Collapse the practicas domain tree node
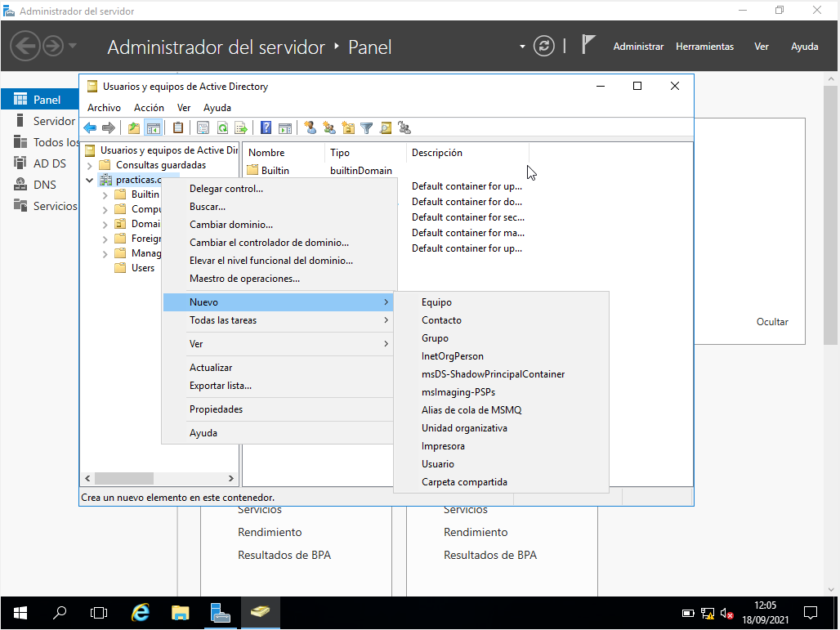Screen dimensions: 840x630 pos(90,180)
